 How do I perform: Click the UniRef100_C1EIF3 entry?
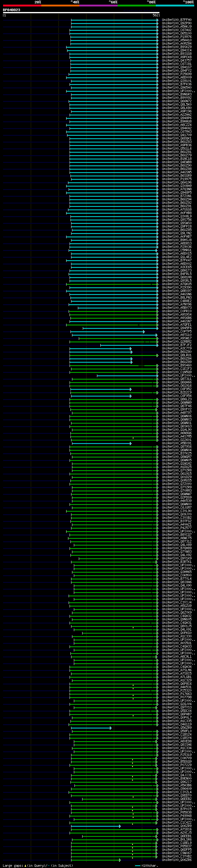pyautogui.click(x=177, y=369)
